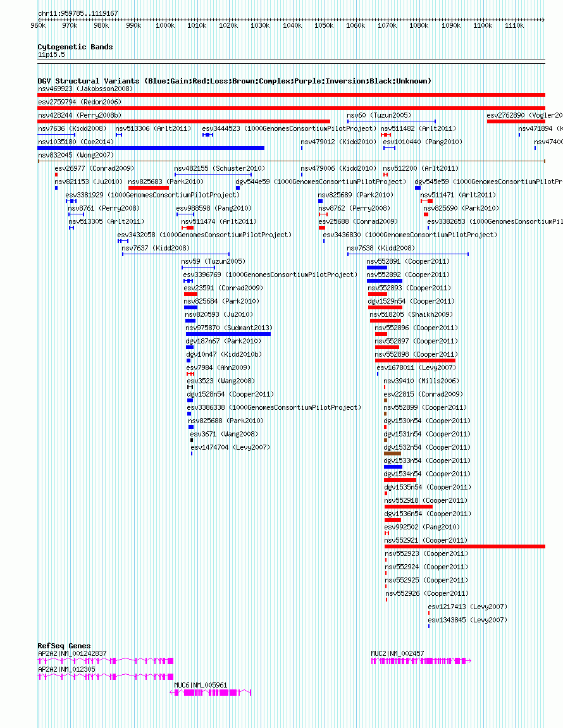Click the esv992502 (Pang2010) label

(x=423, y=527)
